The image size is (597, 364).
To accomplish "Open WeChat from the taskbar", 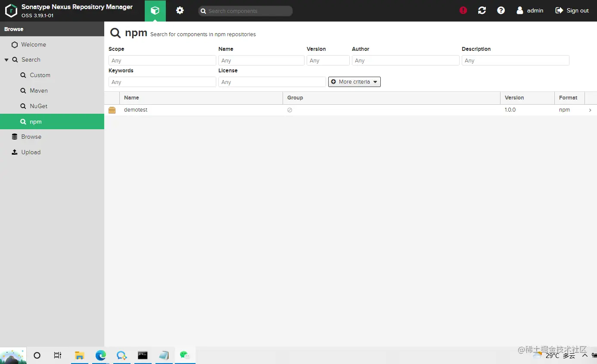I will pos(185,355).
